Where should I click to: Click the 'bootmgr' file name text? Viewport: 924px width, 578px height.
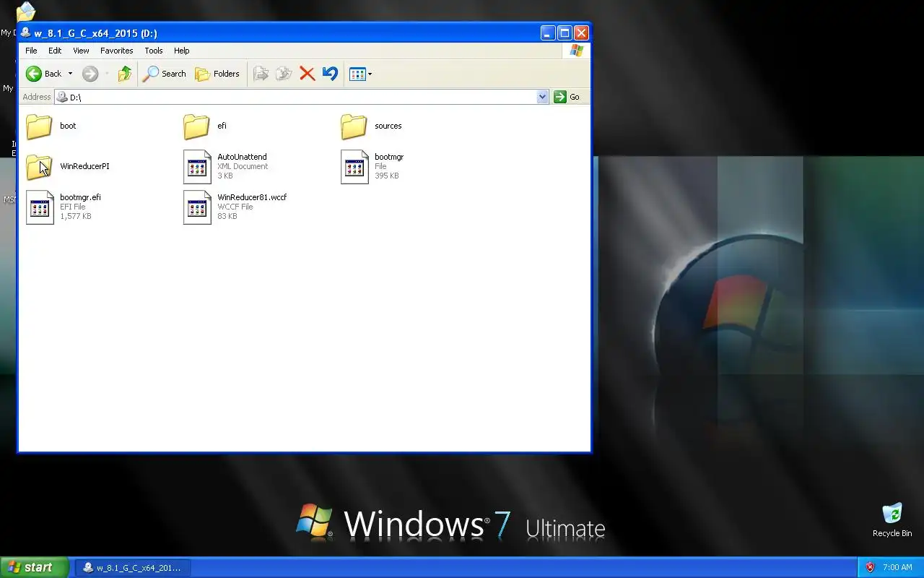389,157
